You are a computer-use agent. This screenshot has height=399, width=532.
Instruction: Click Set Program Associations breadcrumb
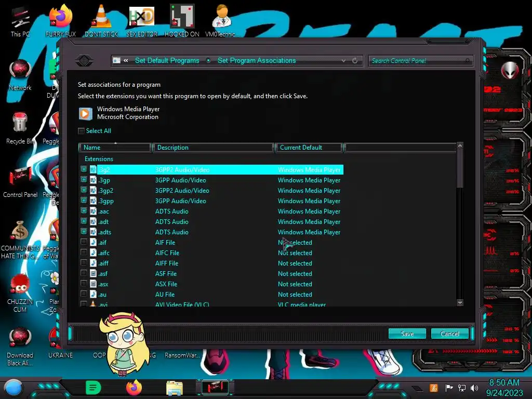click(x=257, y=61)
